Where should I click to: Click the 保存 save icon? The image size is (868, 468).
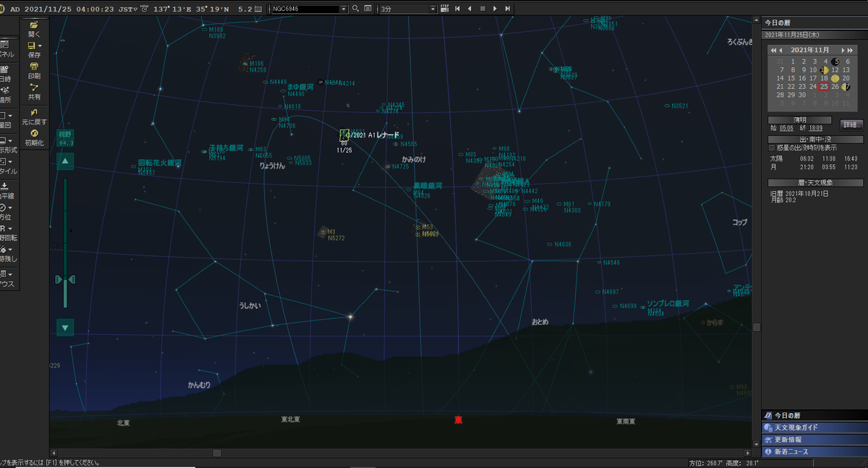click(x=31, y=46)
